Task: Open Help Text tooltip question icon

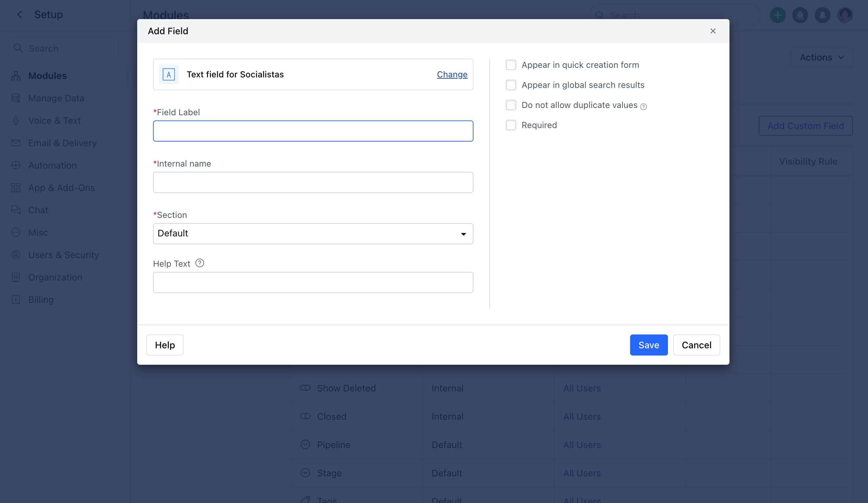Action: pos(200,263)
